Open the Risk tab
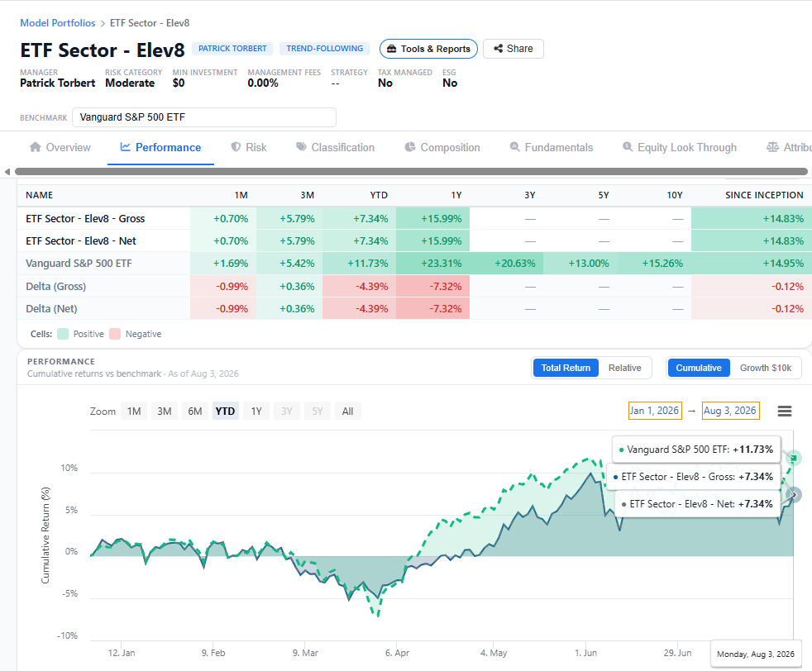Image resolution: width=812 pixels, height=671 pixels. click(x=249, y=147)
